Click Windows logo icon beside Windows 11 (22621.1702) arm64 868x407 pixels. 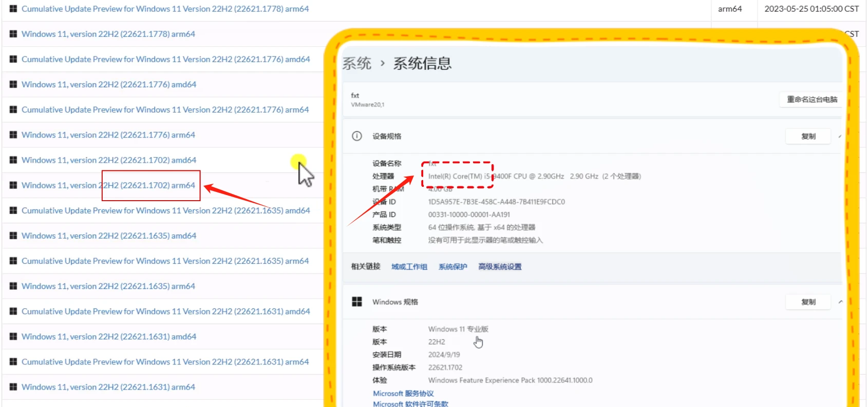[13, 185]
